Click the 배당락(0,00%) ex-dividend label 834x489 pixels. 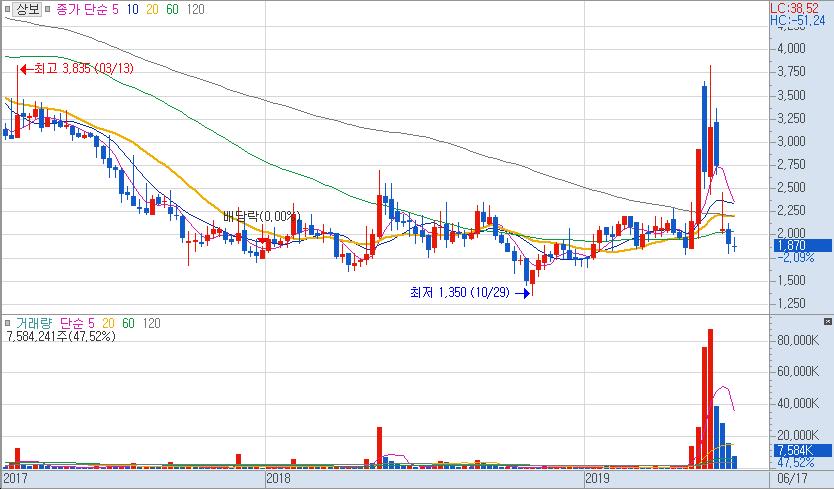[261, 216]
